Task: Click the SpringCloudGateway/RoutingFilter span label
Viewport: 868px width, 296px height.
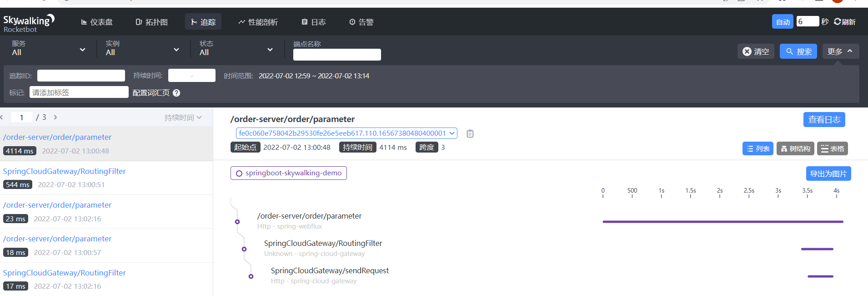Action: click(323, 243)
